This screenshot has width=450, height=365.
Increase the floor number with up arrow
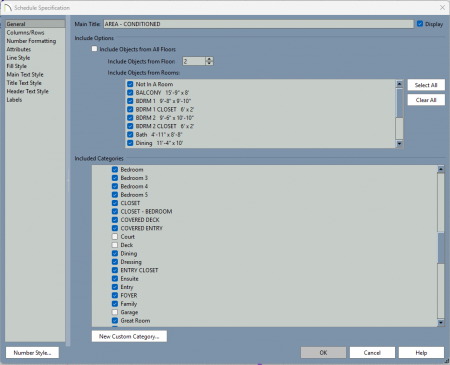click(209, 59)
